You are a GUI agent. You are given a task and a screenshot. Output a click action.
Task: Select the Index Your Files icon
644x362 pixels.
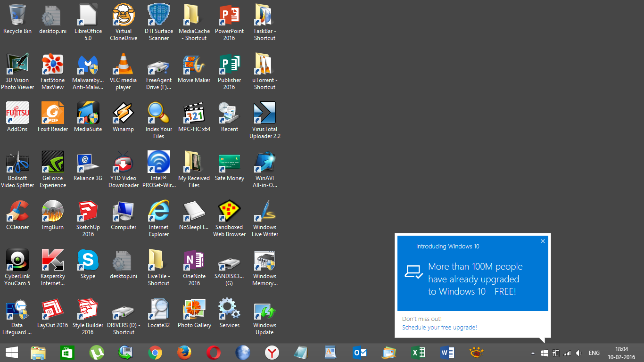(x=159, y=113)
